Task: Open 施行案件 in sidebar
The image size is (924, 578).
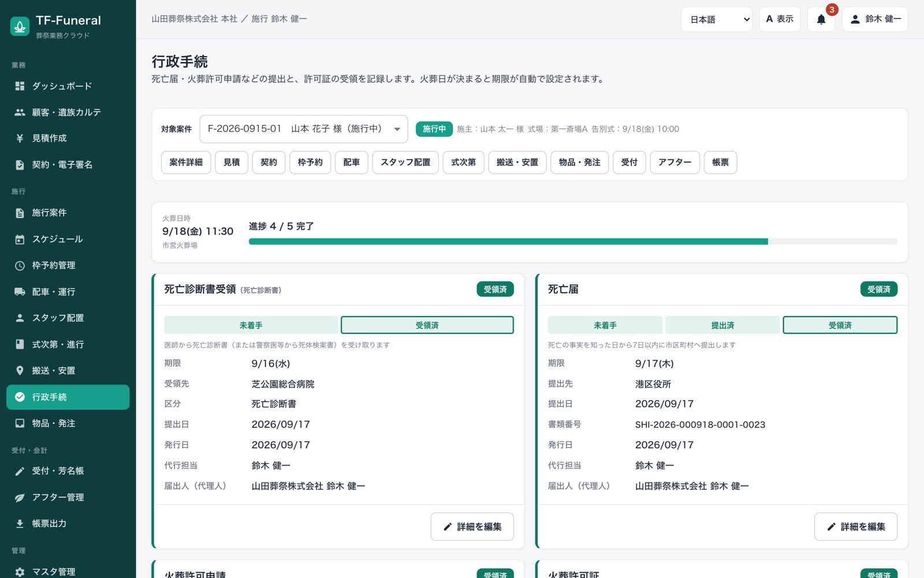Action: pyautogui.click(x=68, y=213)
